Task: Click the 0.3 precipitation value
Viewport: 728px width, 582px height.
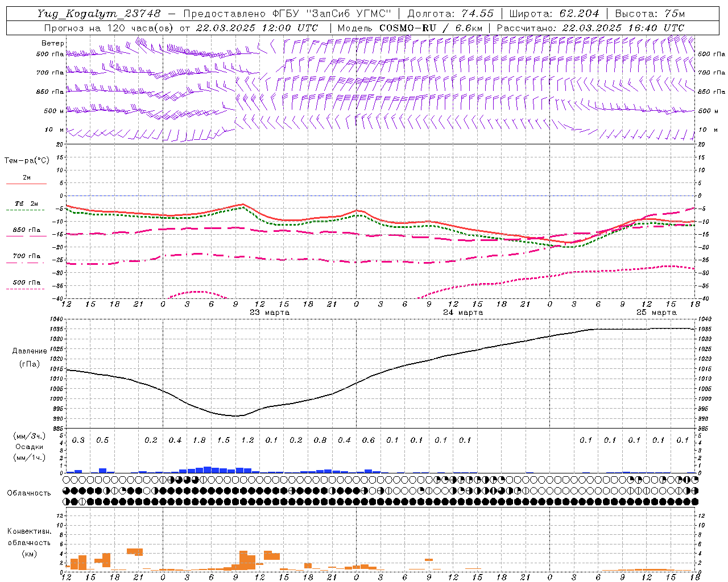Action: pos(78,440)
